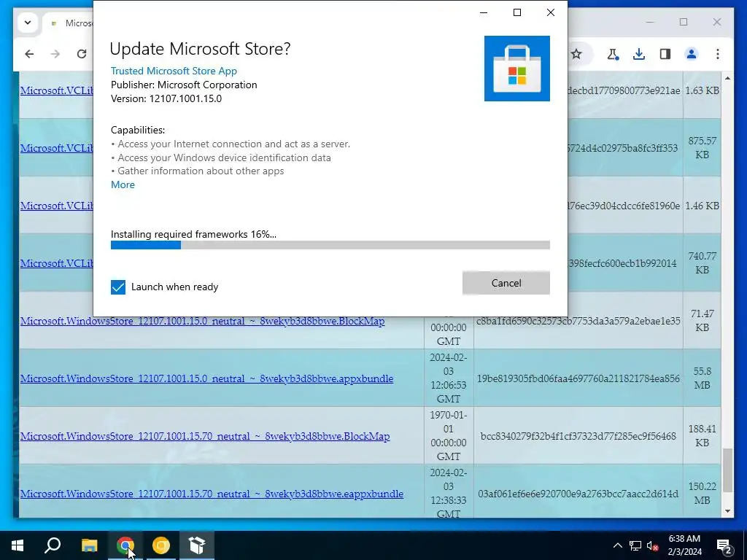
Task: Maximize the Chrome window
Action: (684, 22)
